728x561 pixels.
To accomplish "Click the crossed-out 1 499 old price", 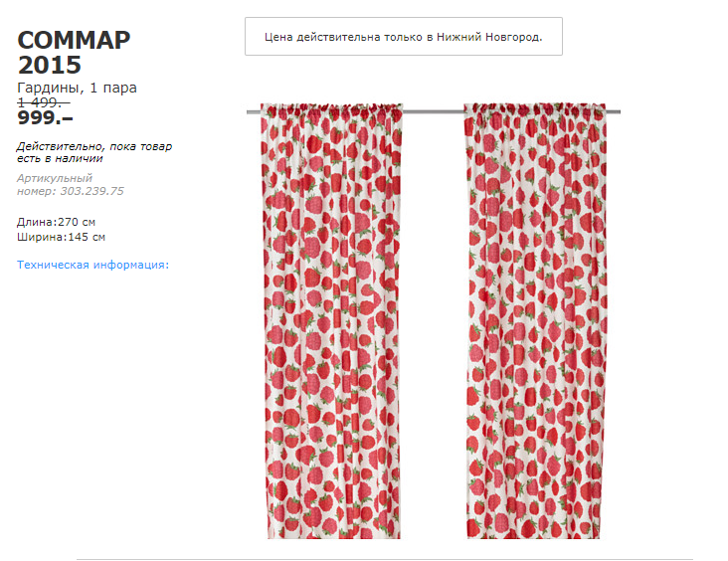I will (x=43, y=102).
